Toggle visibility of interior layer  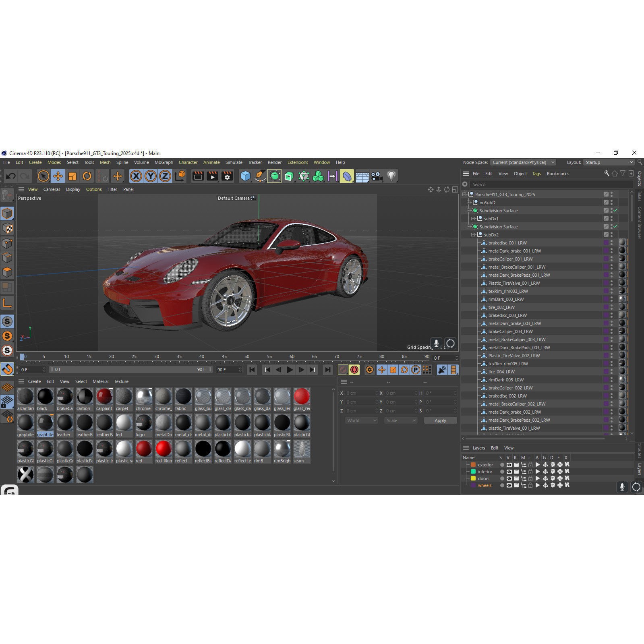point(509,472)
